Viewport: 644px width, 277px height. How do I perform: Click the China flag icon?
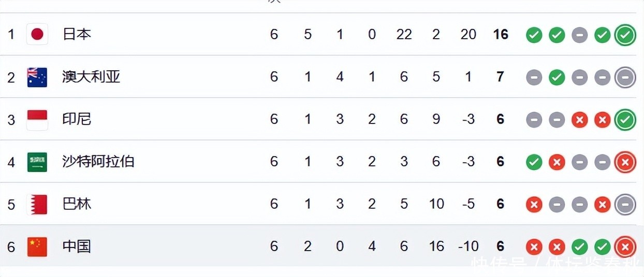pos(37,247)
